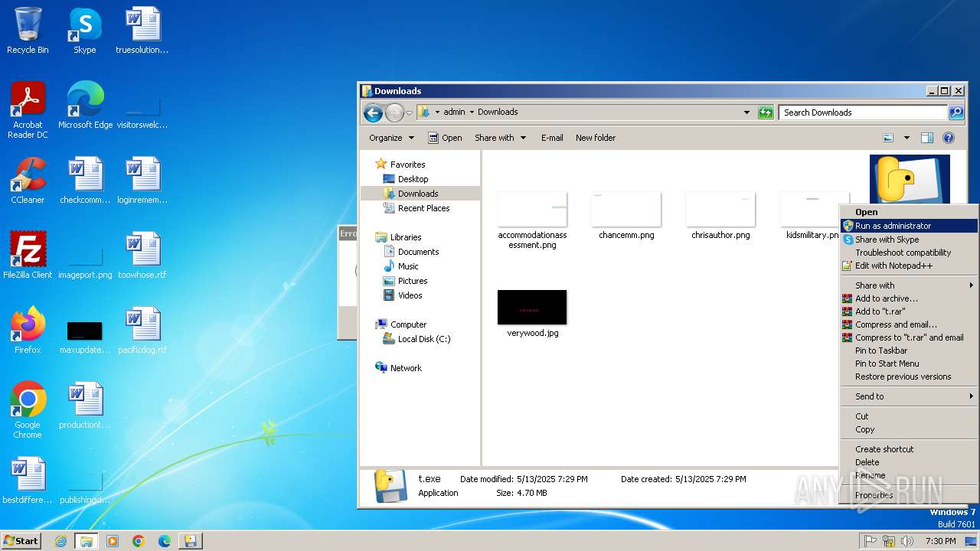The height and width of the screenshot is (551, 980).
Task: Click Edge icon in the taskbar
Action: tap(165, 541)
